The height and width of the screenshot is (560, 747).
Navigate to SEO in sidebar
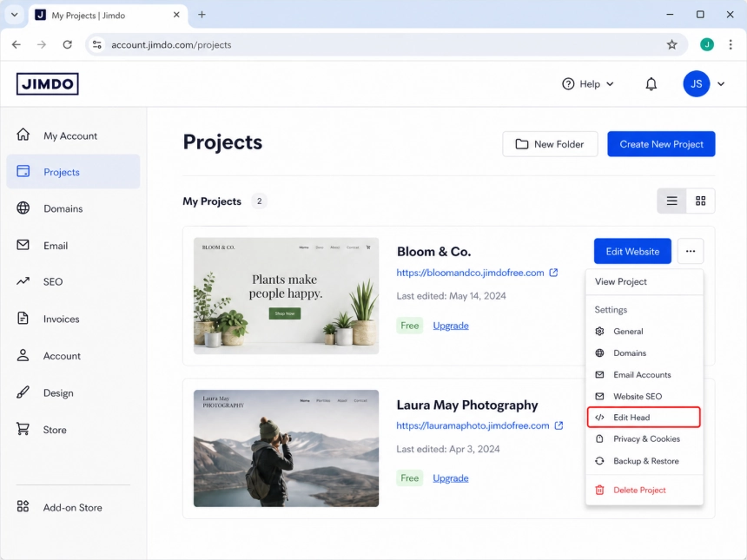[73, 281]
